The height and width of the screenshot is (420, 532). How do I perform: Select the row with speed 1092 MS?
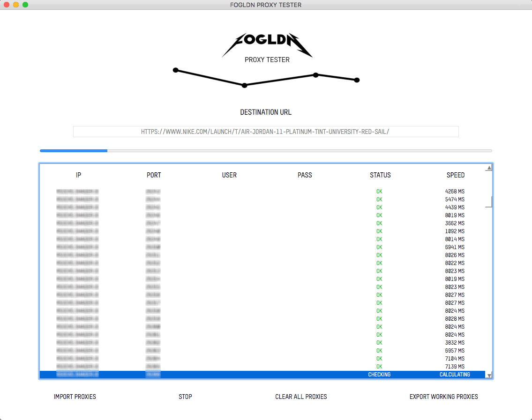262,231
